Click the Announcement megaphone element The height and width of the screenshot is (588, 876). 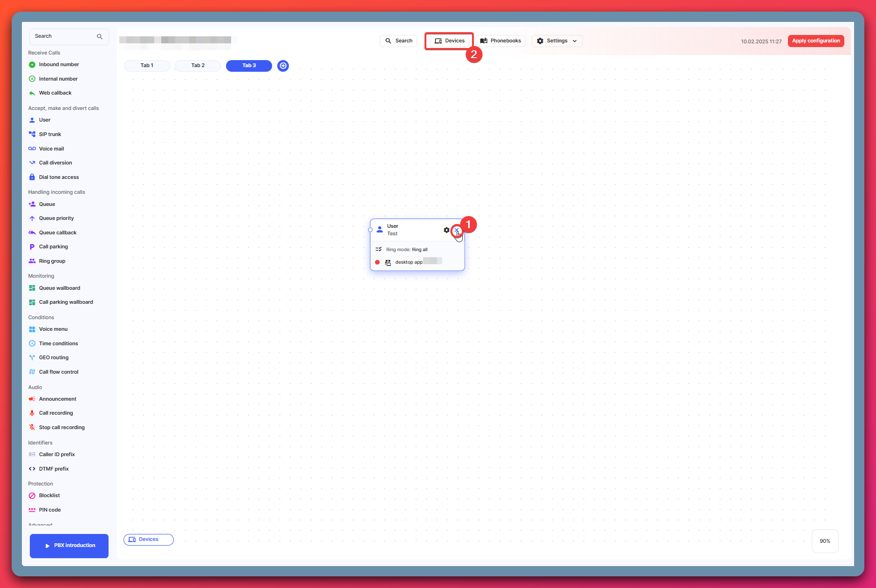pos(32,399)
